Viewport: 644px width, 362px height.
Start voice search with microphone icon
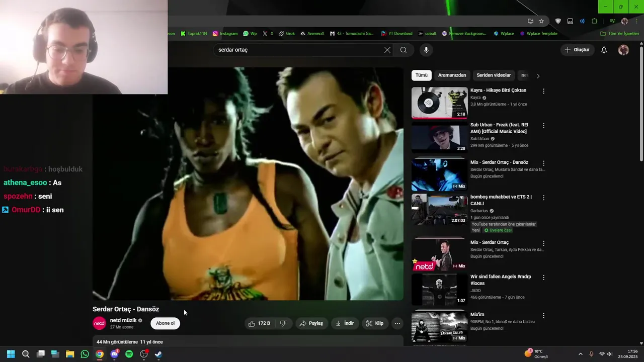tap(426, 50)
